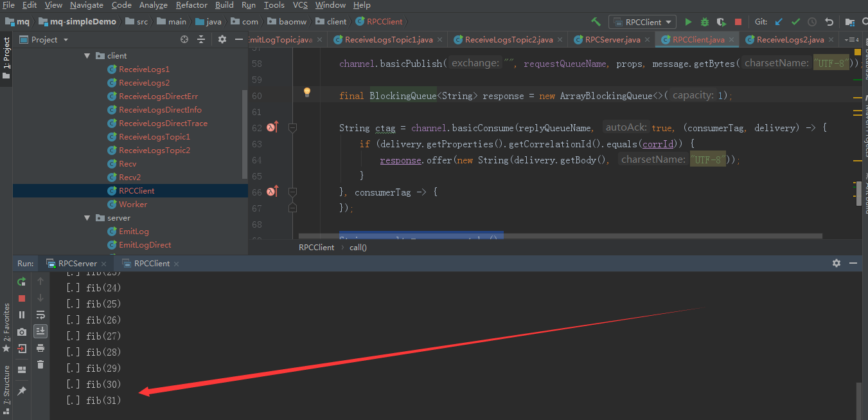Click the Build Project hammer icon
This screenshot has height=420, width=868.
[596, 21]
